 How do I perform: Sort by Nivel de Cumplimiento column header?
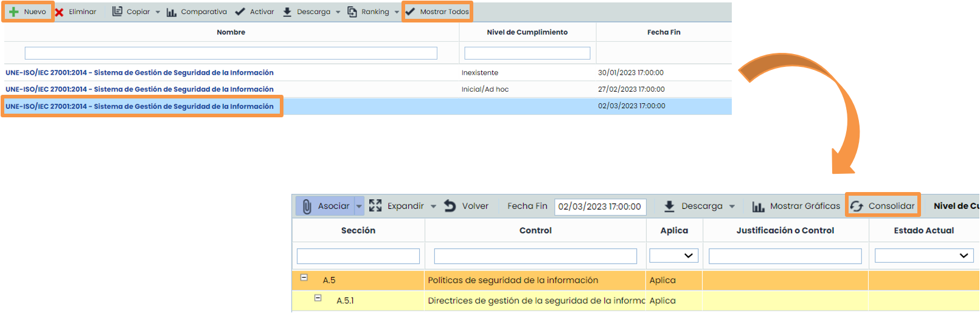coord(527,32)
